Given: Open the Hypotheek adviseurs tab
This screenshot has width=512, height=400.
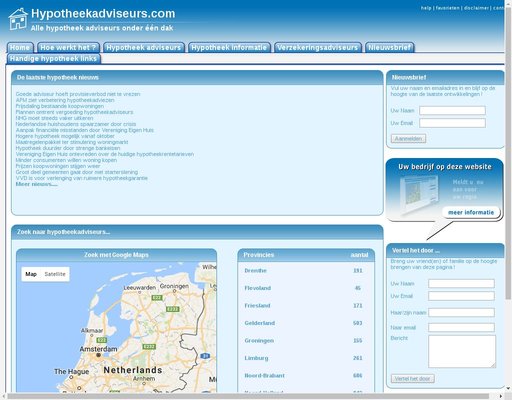Looking at the screenshot, I should coord(144,48).
